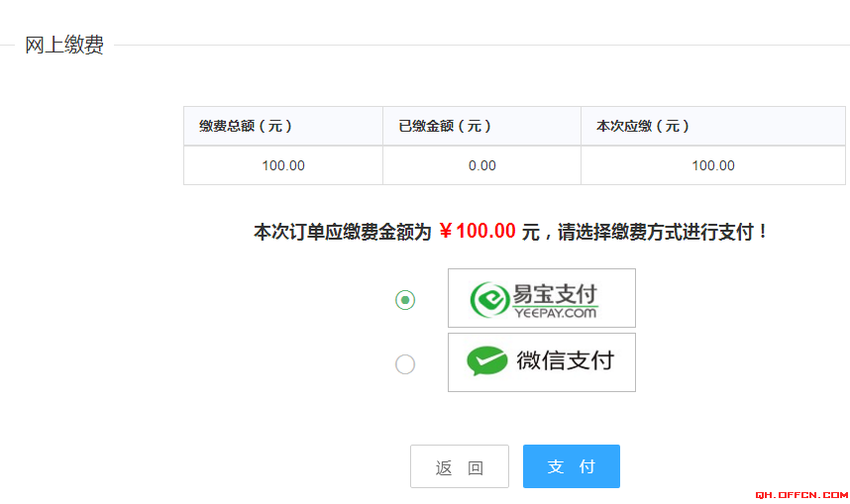Click the 100.00 value under 缴费总额
Image resolution: width=850 pixels, height=504 pixels.
point(283,165)
